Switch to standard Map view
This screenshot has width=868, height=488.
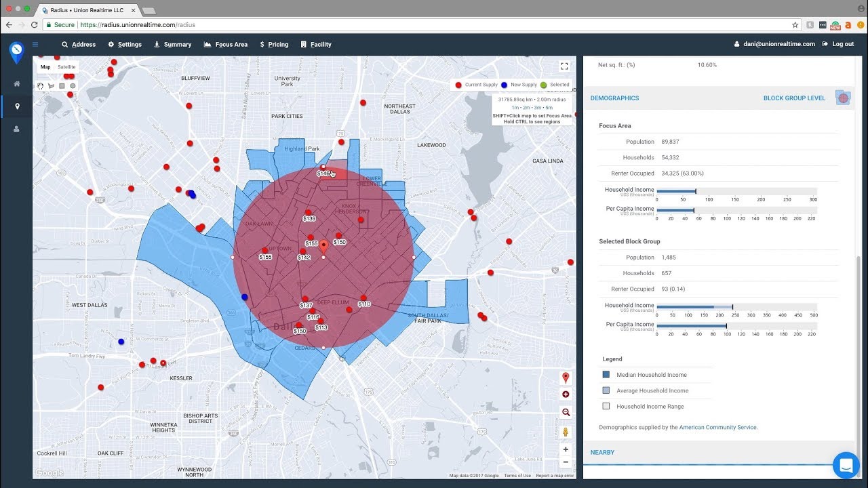pos(45,67)
